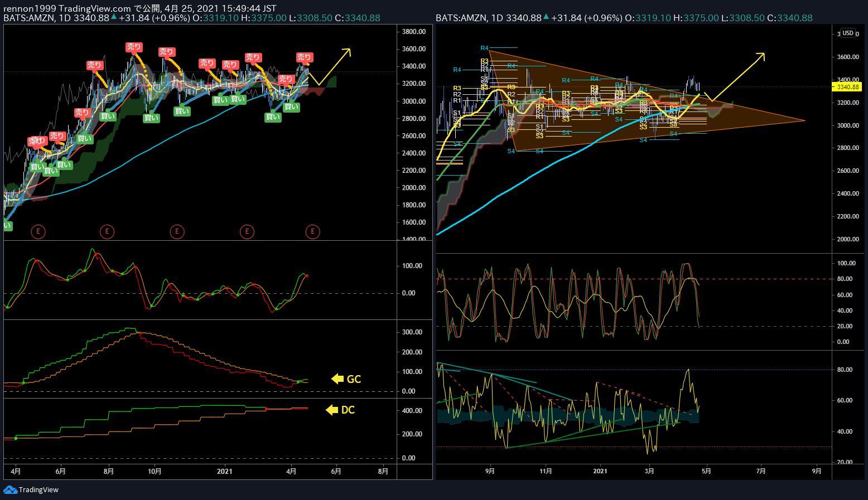Click the GC annotation text
Screen dimensions: 868x500
354,379
